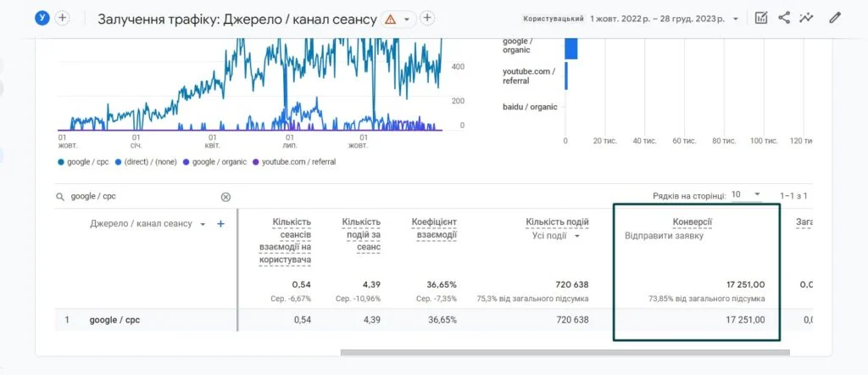Screen dimensions: 868x375
Task: Open the Джерело / канал сеансу dimension dropdown
Action: pos(203,224)
